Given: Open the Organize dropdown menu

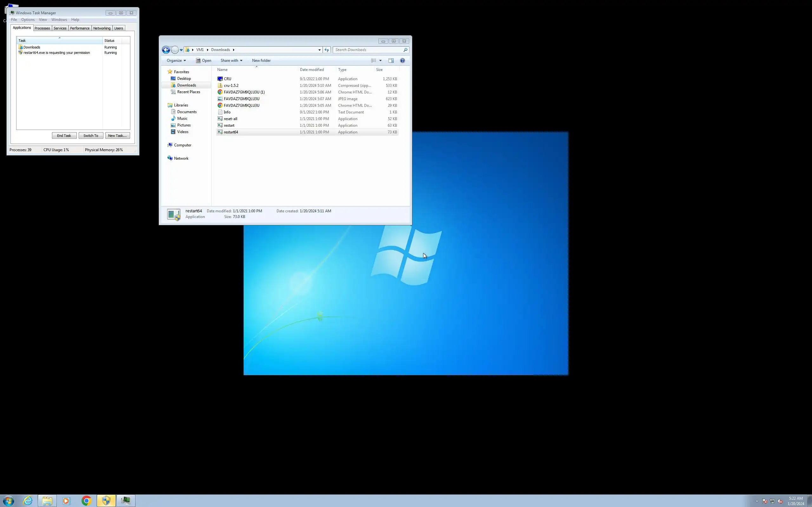Looking at the screenshot, I should click(176, 61).
